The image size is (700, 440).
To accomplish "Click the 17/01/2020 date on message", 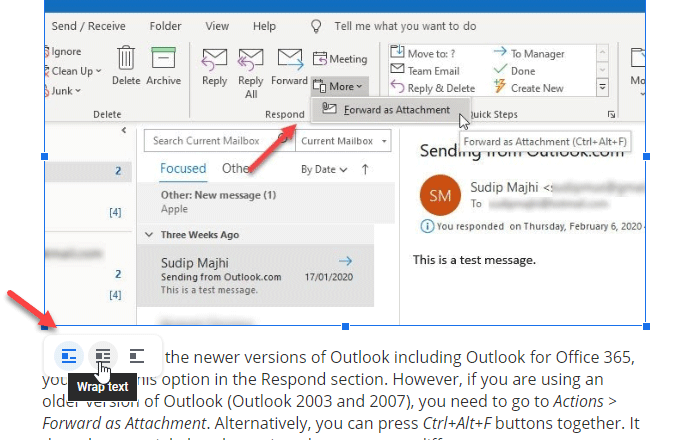I will pos(329,277).
